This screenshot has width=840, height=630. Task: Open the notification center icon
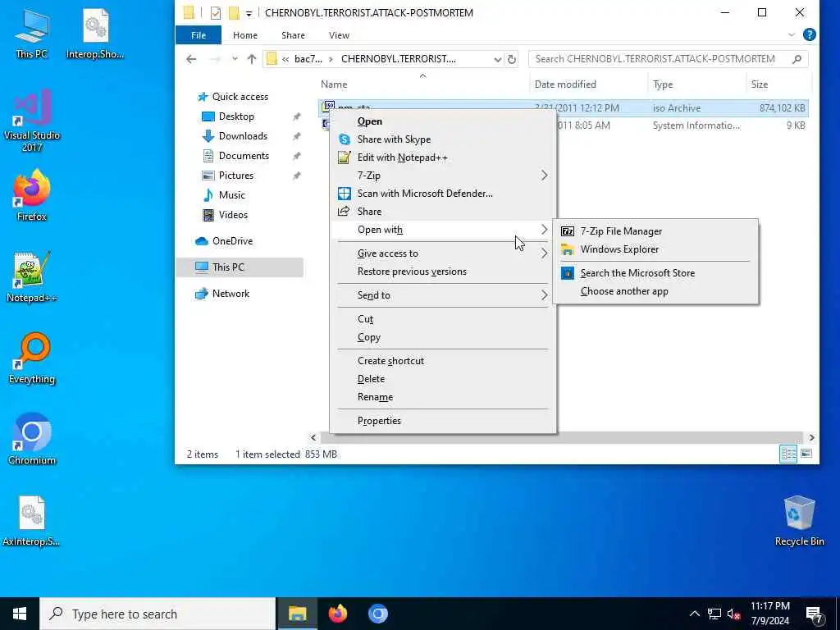pos(815,614)
